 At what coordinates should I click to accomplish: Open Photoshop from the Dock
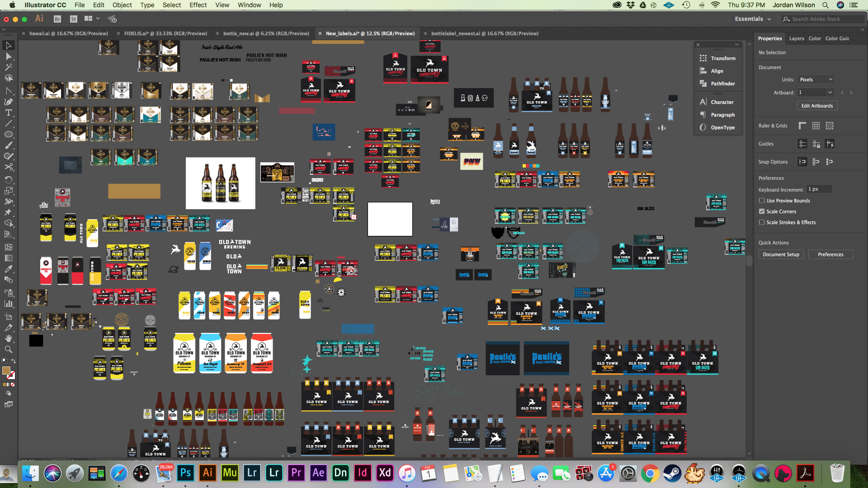tap(185, 473)
